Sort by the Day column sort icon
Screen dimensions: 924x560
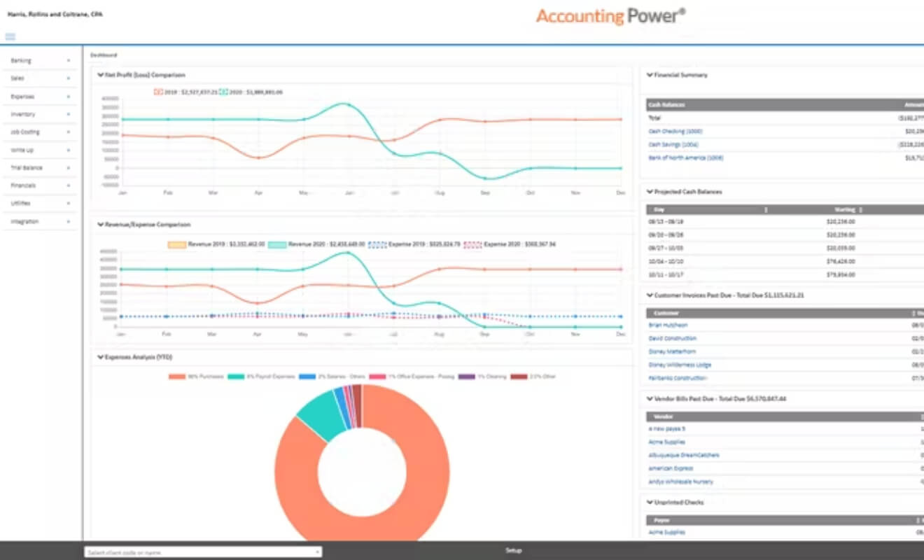point(766,209)
